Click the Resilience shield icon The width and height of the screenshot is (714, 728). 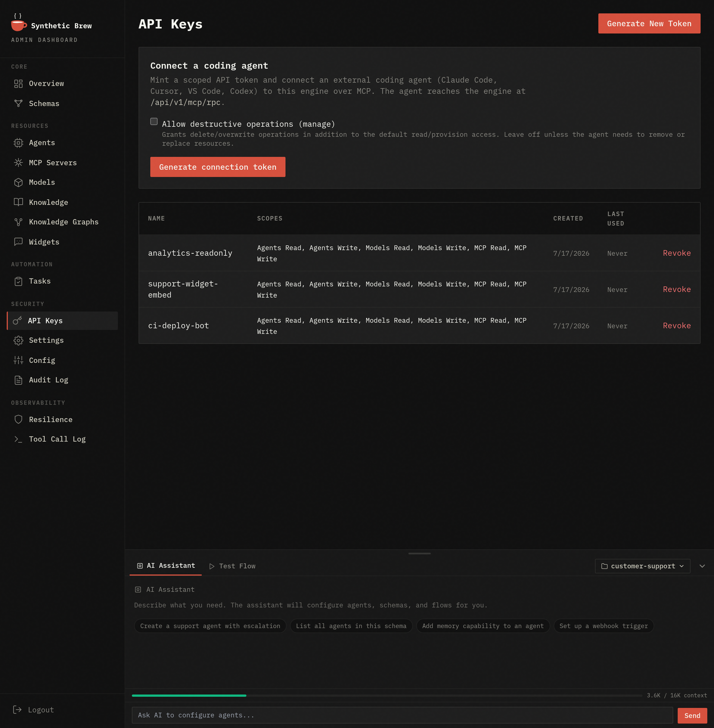pyautogui.click(x=18, y=420)
